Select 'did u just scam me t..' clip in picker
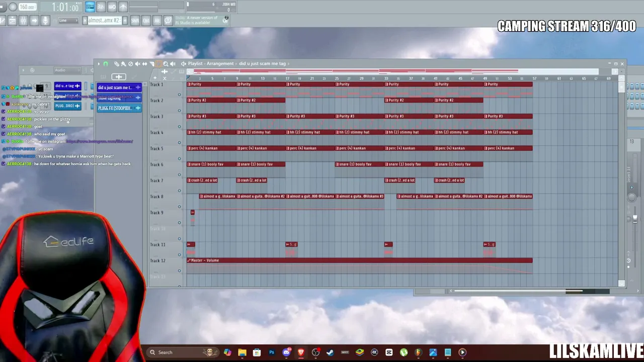The image size is (644, 362). [x=119, y=87]
